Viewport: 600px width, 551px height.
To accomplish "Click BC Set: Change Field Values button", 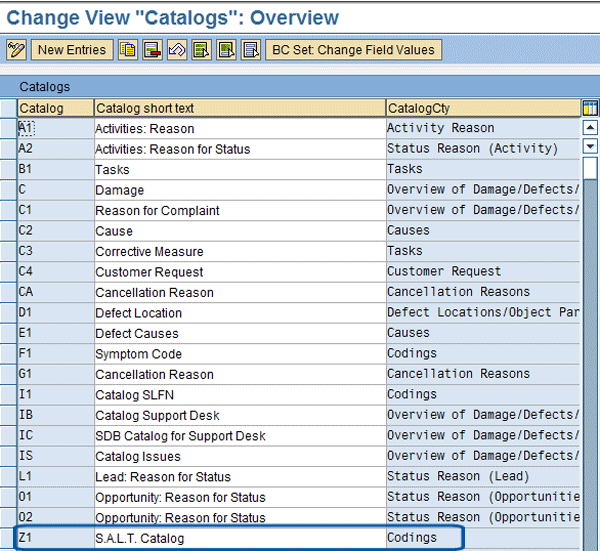I will coord(353,50).
